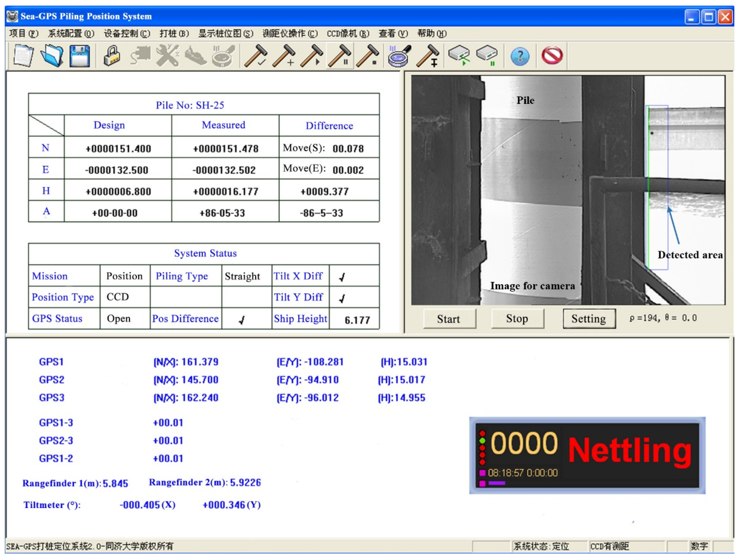Click the red prohibition stop icon
The image size is (744, 560).
(x=552, y=56)
